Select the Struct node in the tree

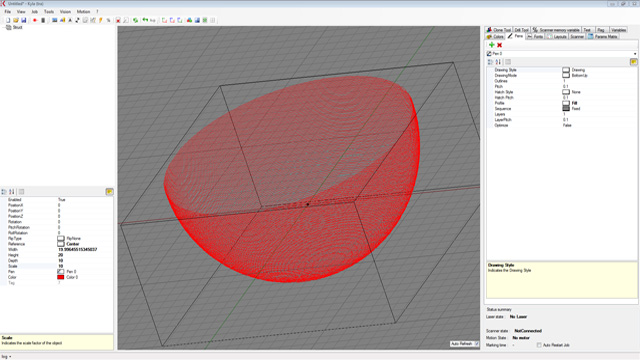pyautogui.click(x=18, y=27)
